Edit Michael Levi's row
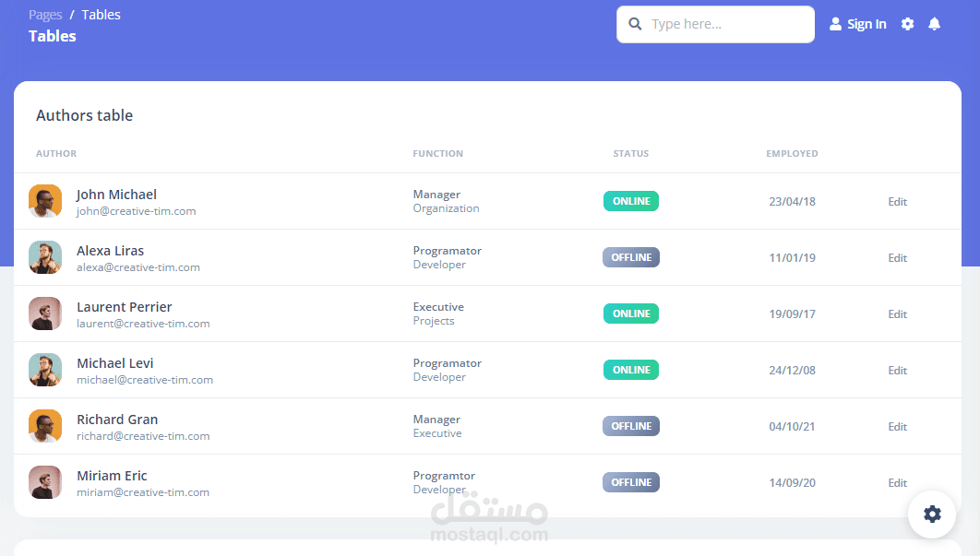 click(898, 371)
